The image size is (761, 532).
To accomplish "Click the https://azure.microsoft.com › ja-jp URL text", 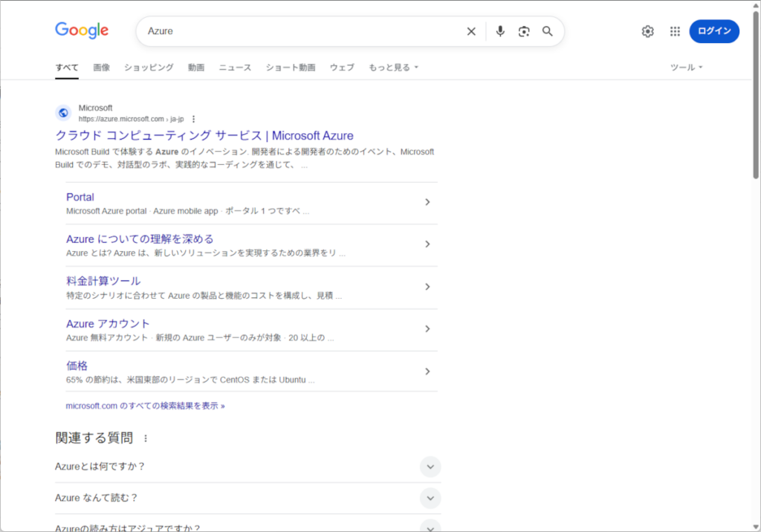I will (131, 119).
